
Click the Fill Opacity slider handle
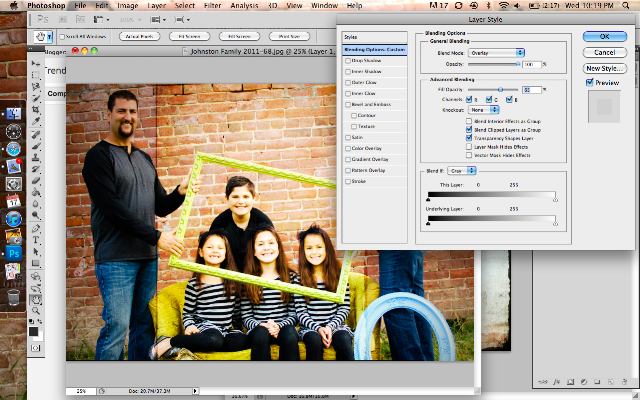tap(500, 89)
